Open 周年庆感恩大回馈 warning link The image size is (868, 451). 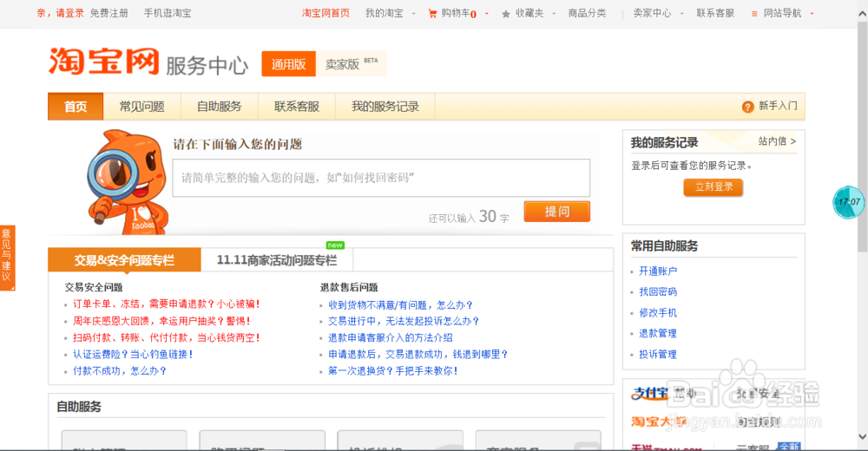click(x=161, y=321)
